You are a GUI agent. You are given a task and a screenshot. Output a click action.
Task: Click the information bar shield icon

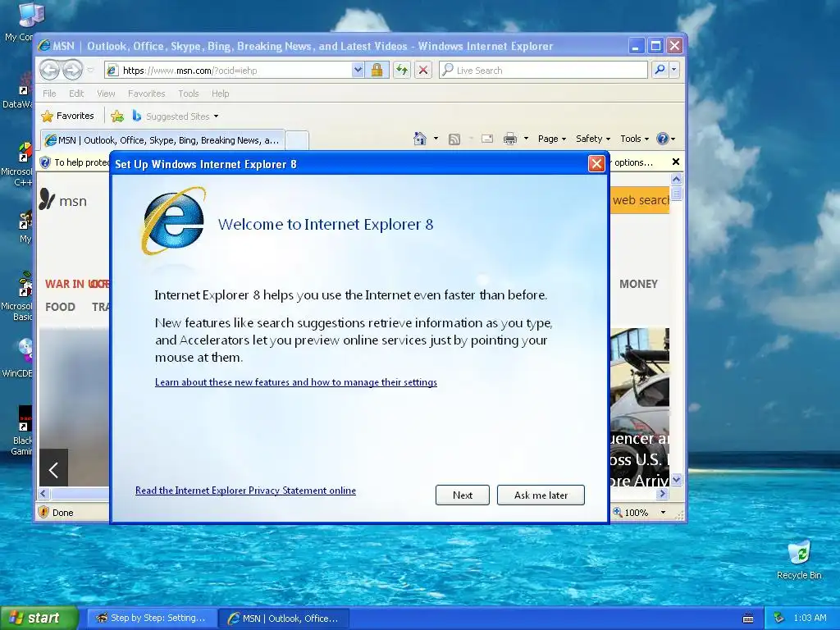[45, 162]
